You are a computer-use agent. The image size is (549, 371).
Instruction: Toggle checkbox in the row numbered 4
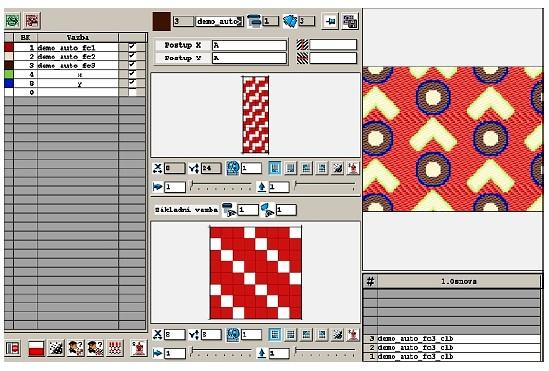(x=132, y=74)
